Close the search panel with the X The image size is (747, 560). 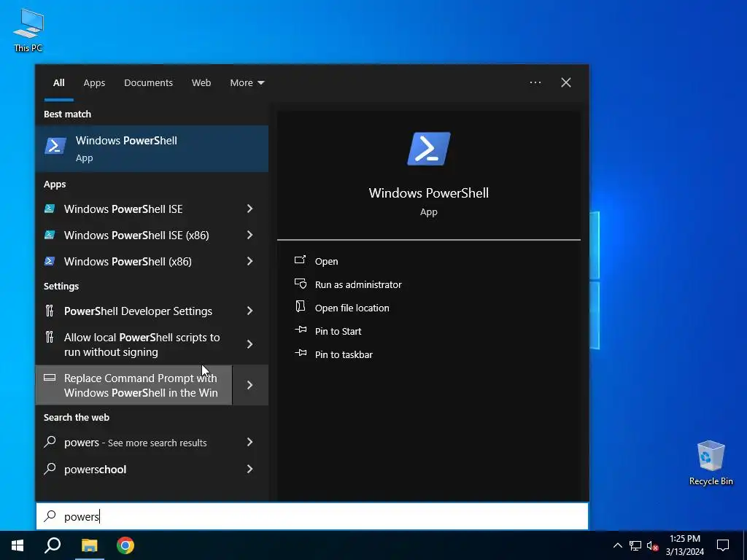[x=566, y=82]
